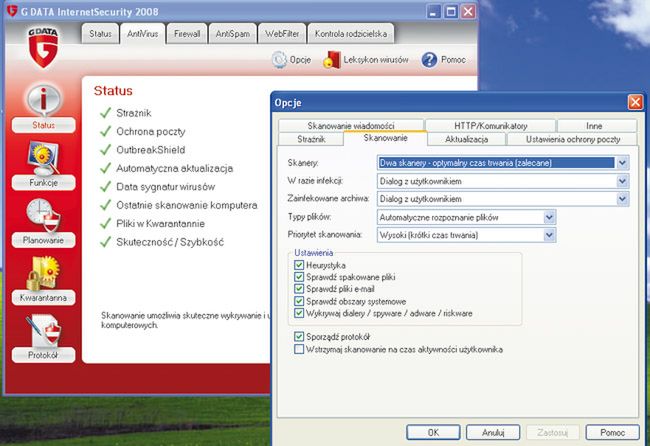Screen dimensions: 650x446
Task: Open the Planowanie scheduler icon
Action: click(44, 216)
